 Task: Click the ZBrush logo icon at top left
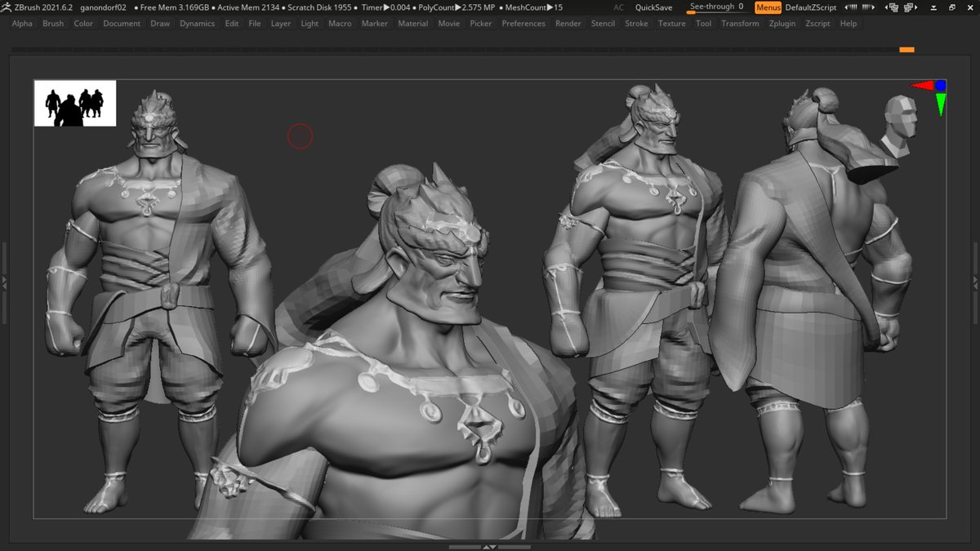click(x=6, y=7)
